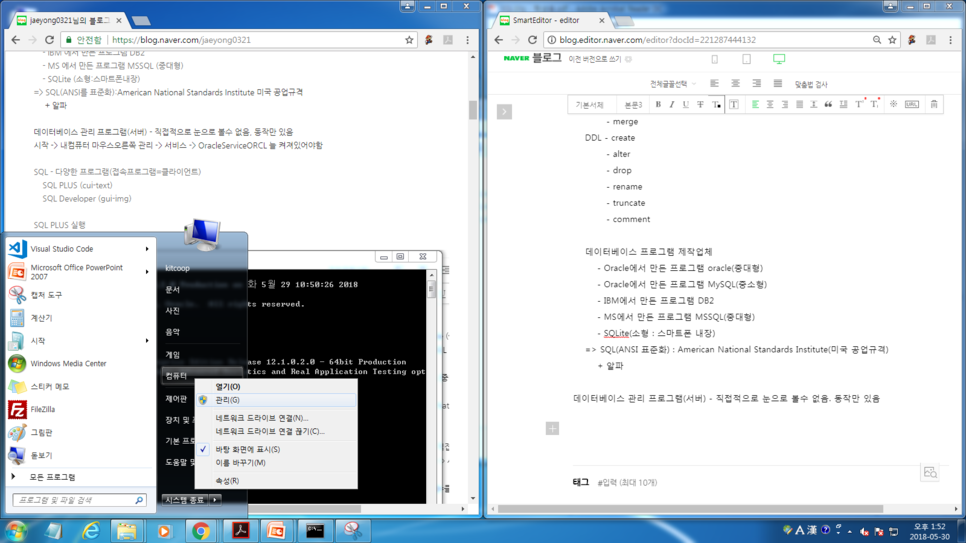The height and width of the screenshot is (543, 966).
Task: Choose 네트워크 드라이브 연결(N)... menu entry
Action: coord(275,418)
